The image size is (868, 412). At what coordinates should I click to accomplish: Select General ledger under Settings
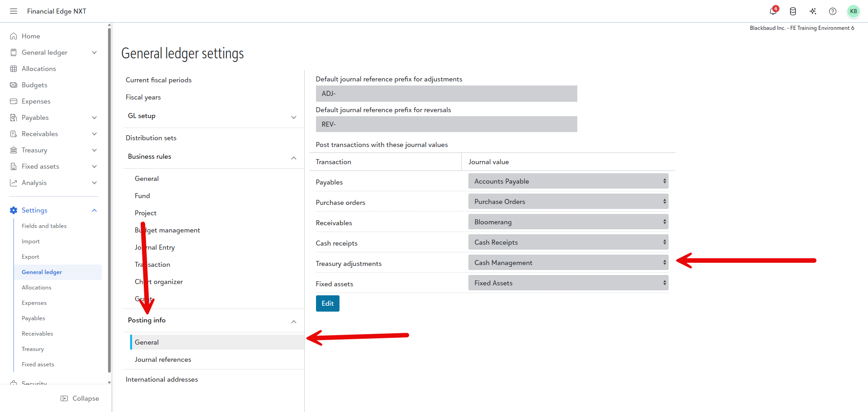coord(58,272)
